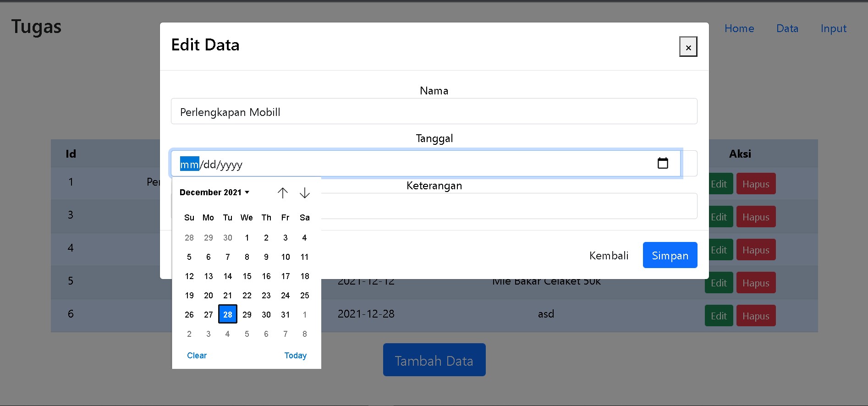The image size is (868, 406).
Task: Select January 8 in last calendar row
Action: (x=305, y=334)
